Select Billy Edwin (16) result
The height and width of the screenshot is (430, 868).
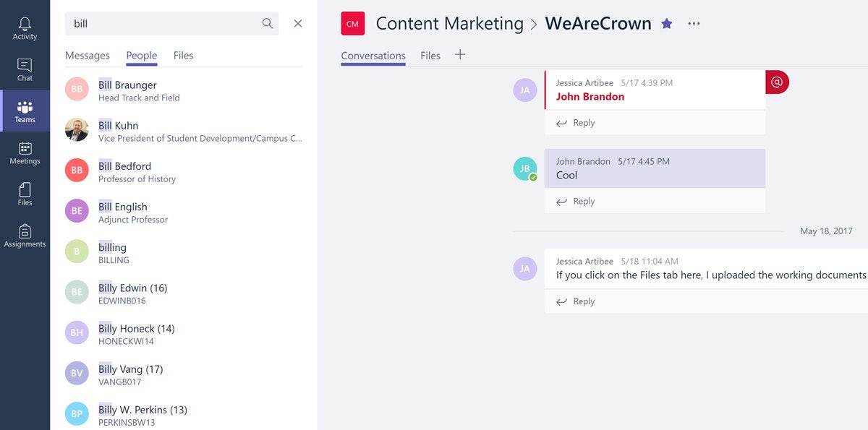[184, 293]
